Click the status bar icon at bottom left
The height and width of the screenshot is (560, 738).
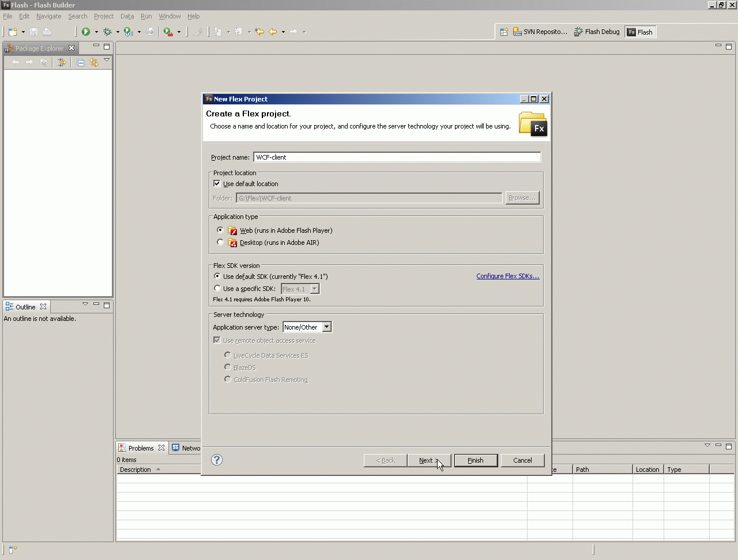click(x=13, y=550)
